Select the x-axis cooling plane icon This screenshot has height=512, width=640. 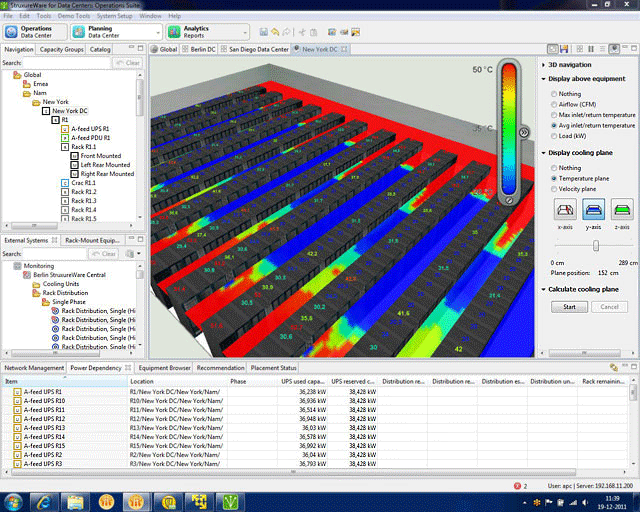tap(565, 209)
